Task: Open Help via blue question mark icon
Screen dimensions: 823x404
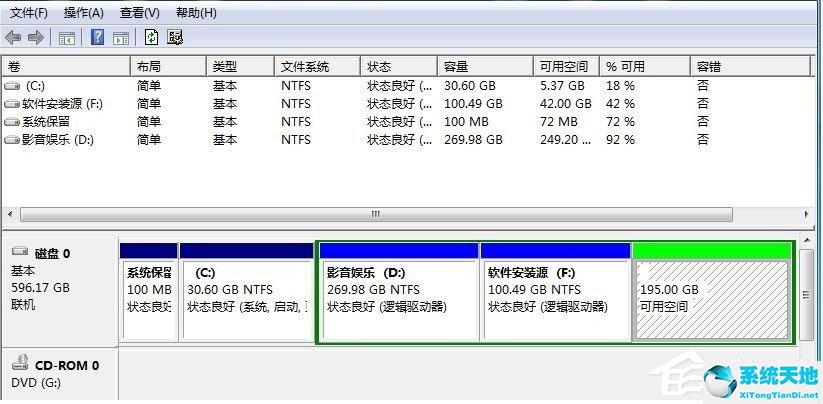Action: point(98,37)
